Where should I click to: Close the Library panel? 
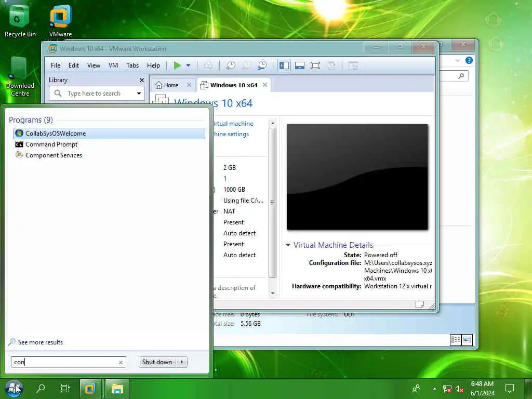[x=142, y=80]
